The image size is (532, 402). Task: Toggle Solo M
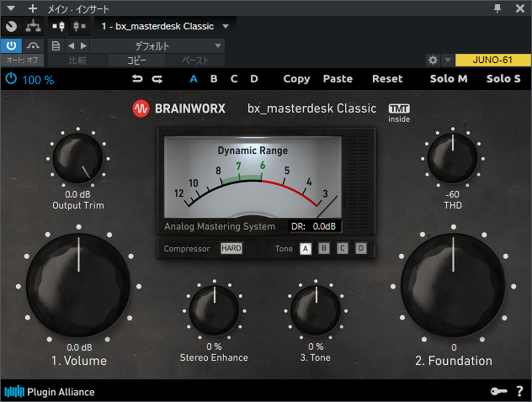(x=449, y=79)
